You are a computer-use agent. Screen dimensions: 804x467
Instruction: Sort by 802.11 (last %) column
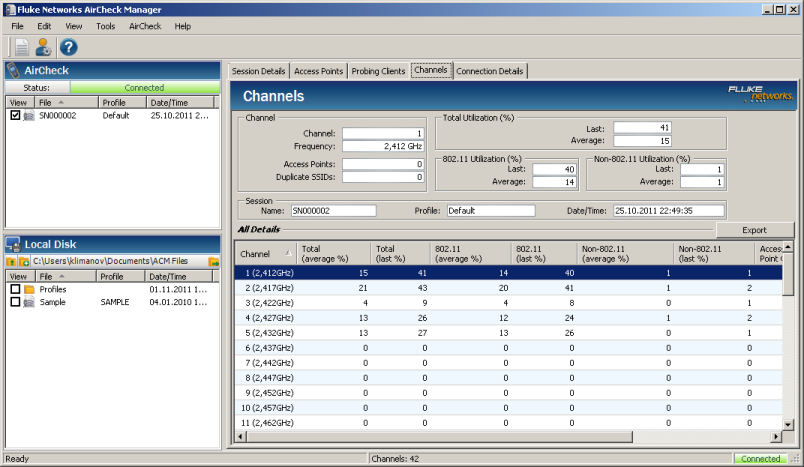coord(544,254)
